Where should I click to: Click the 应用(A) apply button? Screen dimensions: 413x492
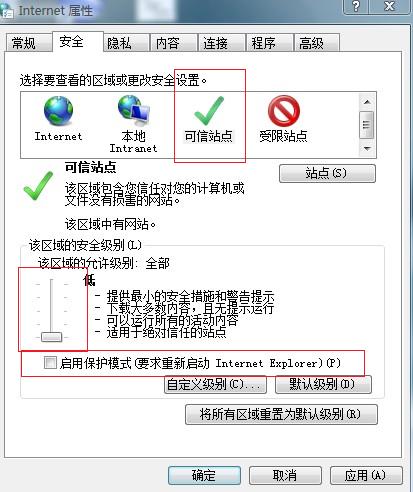(366, 475)
